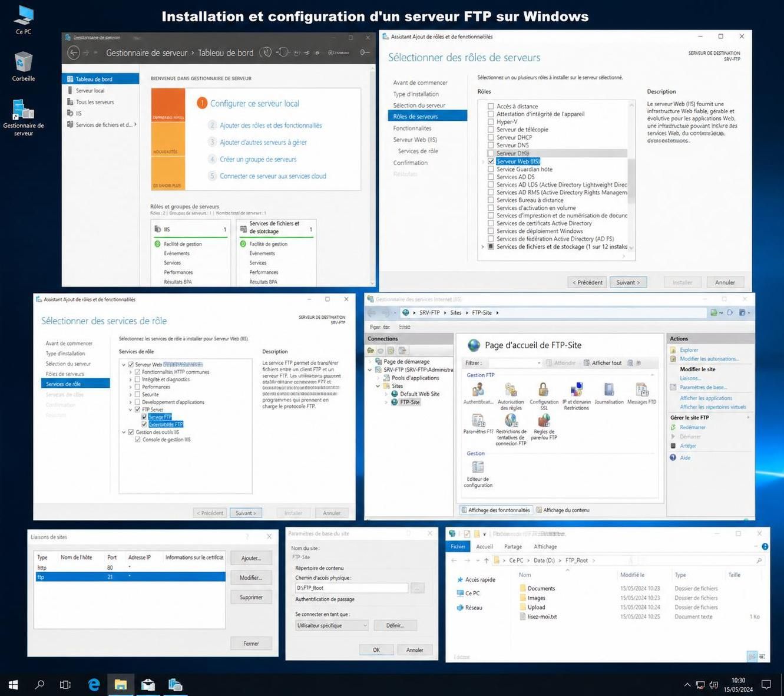This screenshot has height=696, width=784.
Task: Collapse the SRV-FTP server node in Connections
Action: 370,370
